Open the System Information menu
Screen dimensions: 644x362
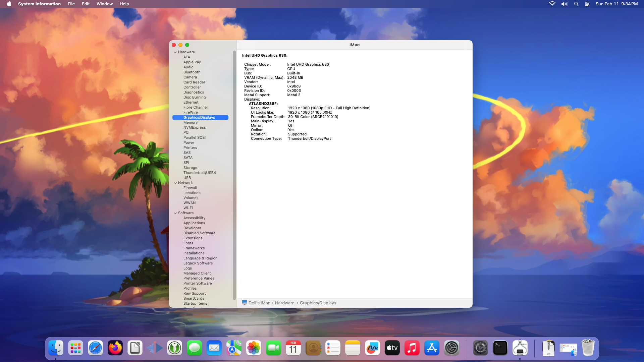39,4
